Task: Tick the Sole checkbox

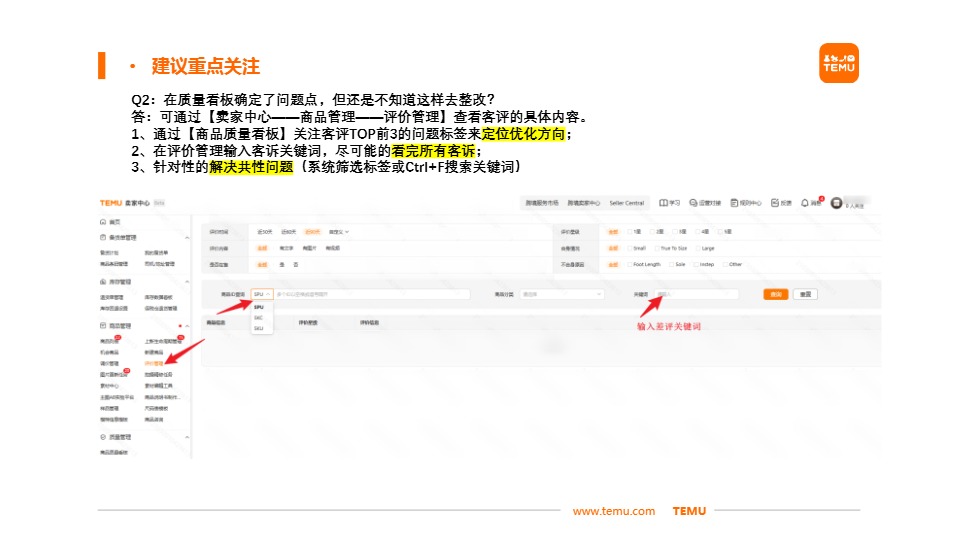Action: (672, 264)
